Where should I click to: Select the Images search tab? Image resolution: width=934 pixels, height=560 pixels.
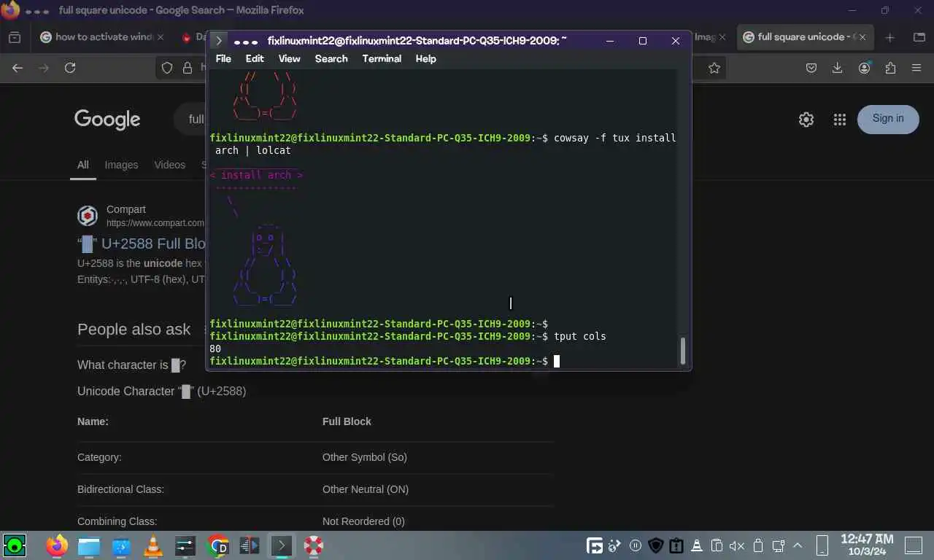121,165
